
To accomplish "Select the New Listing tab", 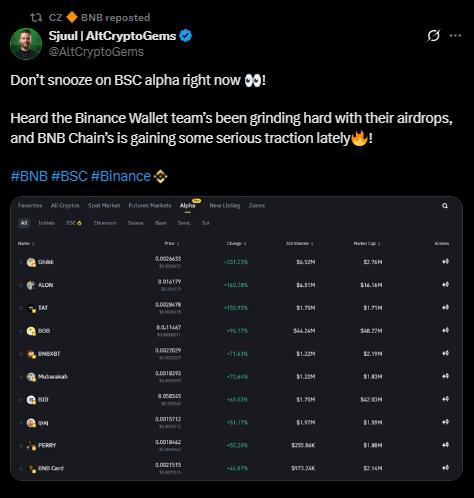I will coord(225,205).
